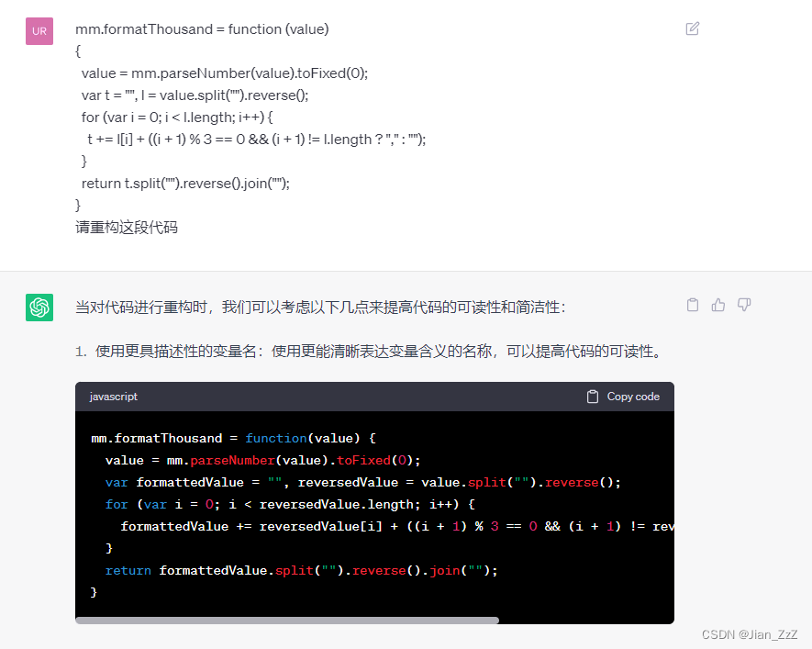
Task: Click the text 请重构这段代码
Action: pyautogui.click(x=127, y=228)
